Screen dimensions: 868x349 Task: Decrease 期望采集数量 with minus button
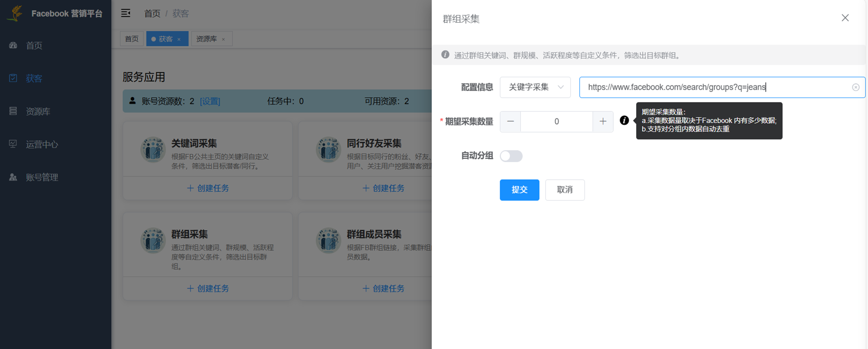(x=510, y=121)
